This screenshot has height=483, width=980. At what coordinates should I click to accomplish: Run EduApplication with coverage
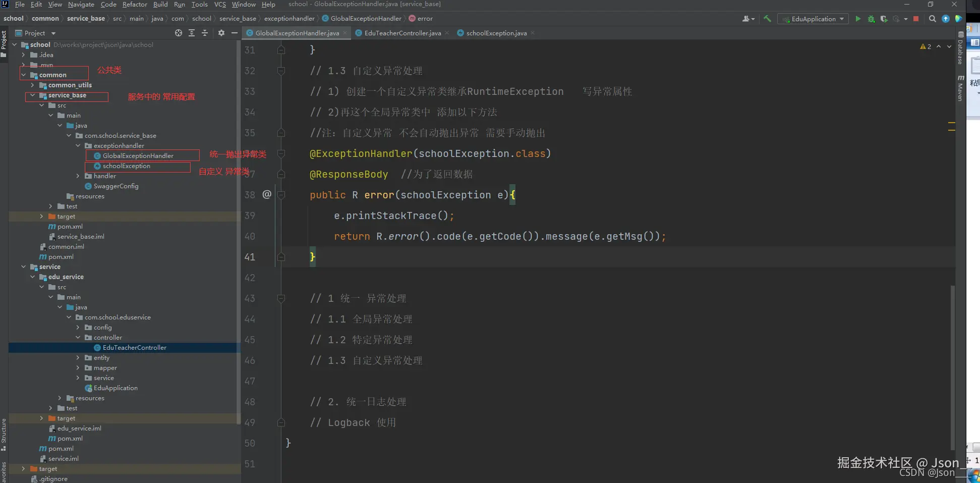[x=884, y=19]
